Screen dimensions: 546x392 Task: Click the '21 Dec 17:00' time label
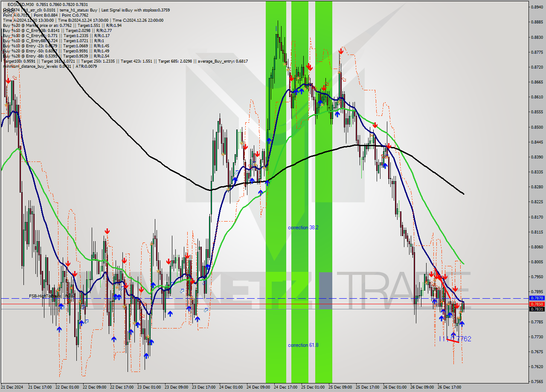[x=40, y=387]
